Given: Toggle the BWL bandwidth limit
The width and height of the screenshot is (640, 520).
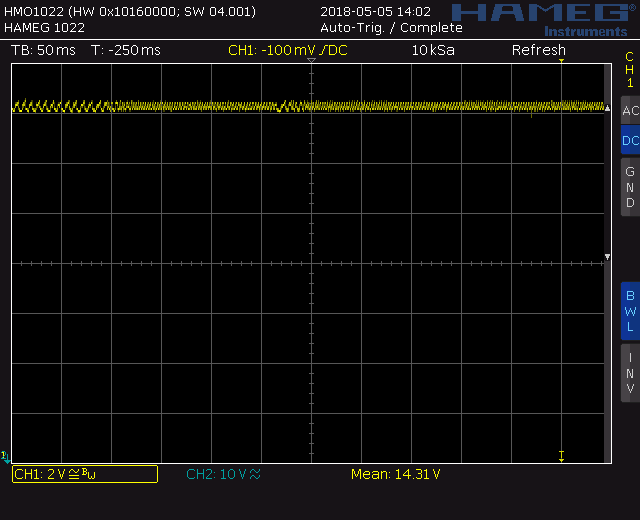Looking at the screenshot, I should [629, 311].
